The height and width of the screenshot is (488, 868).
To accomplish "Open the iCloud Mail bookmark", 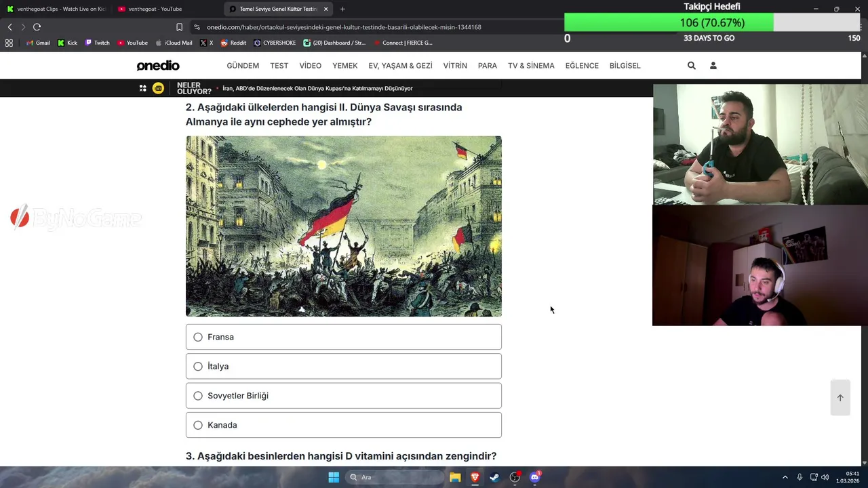I will coord(174,43).
